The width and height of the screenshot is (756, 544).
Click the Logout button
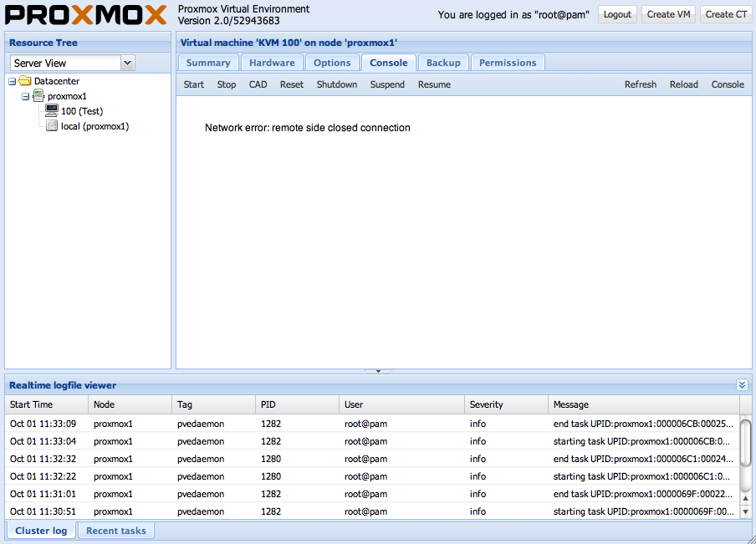(x=617, y=14)
